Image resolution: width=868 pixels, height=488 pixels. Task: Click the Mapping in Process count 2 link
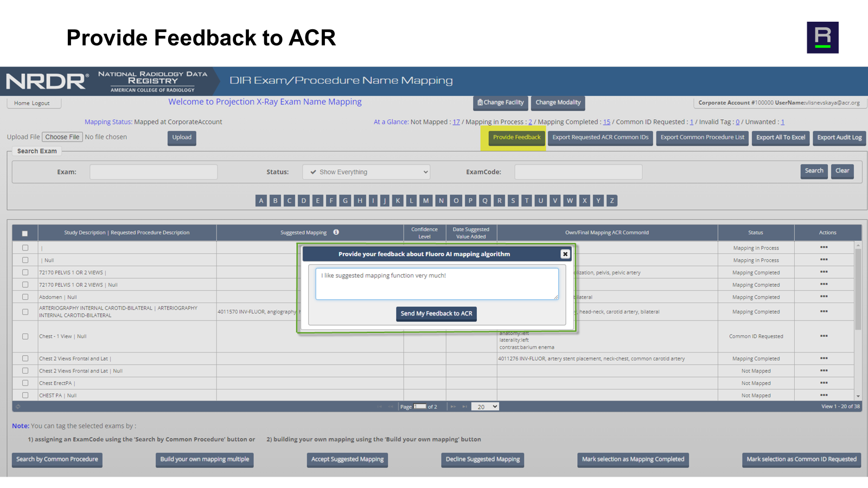[x=530, y=122]
